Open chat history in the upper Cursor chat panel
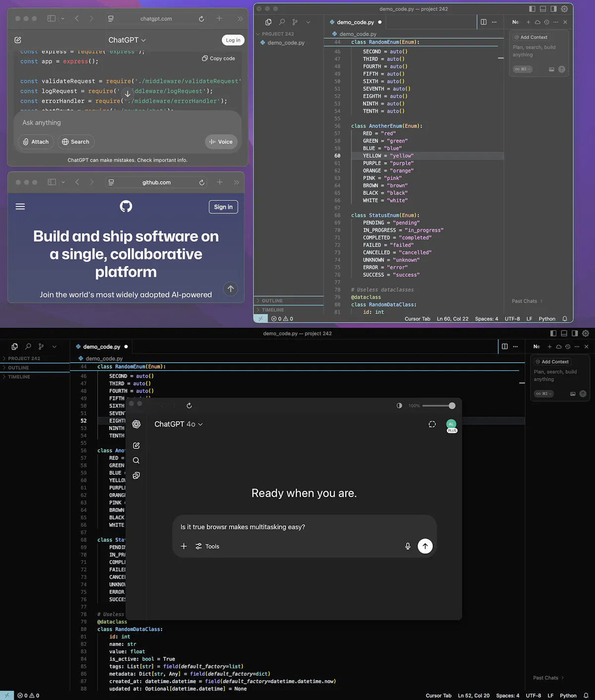The image size is (595, 700). click(x=546, y=22)
